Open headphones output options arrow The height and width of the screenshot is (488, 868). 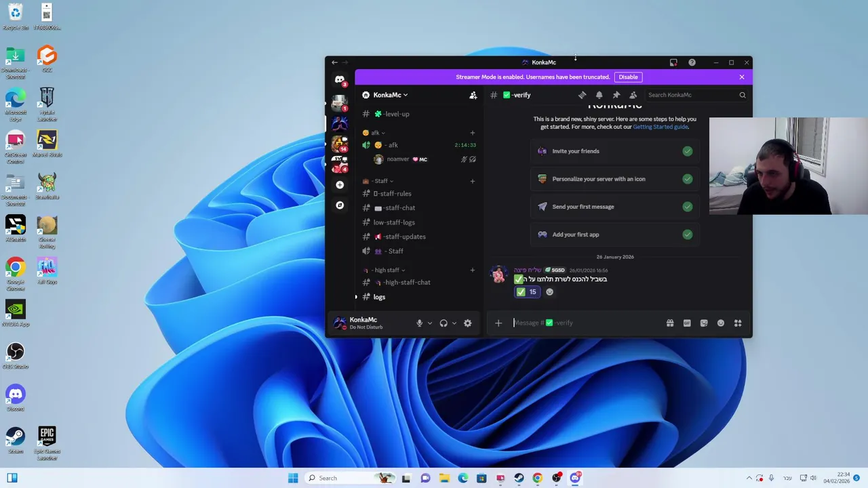[x=454, y=323]
